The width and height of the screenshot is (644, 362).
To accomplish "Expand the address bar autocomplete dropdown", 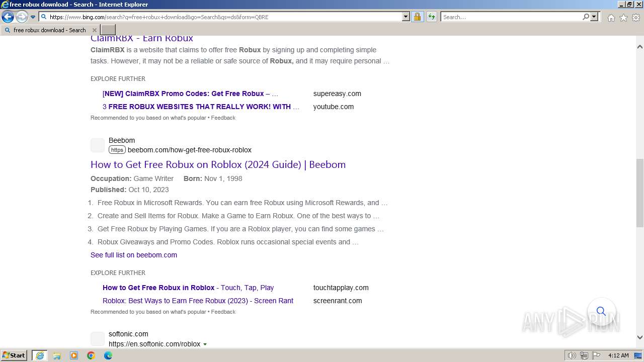I will pyautogui.click(x=406, y=17).
